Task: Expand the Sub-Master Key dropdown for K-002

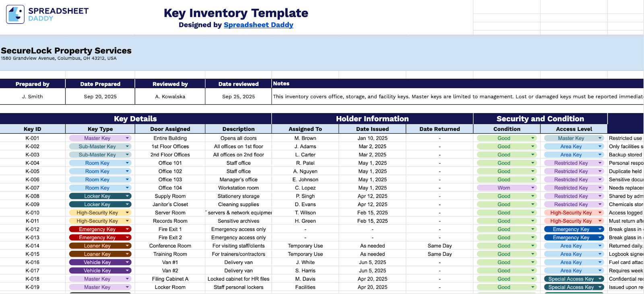Action: point(128,146)
